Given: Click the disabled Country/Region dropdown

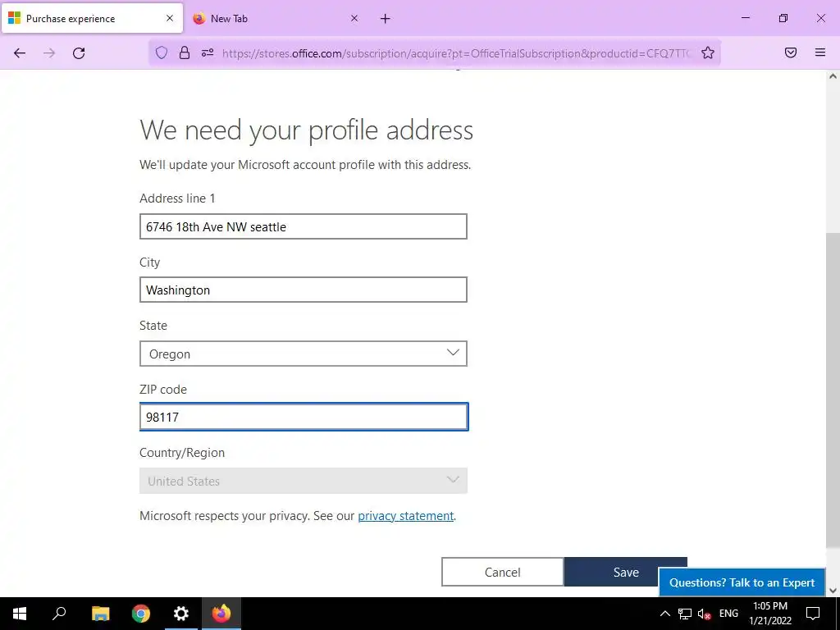Looking at the screenshot, I should click(304, 481).
